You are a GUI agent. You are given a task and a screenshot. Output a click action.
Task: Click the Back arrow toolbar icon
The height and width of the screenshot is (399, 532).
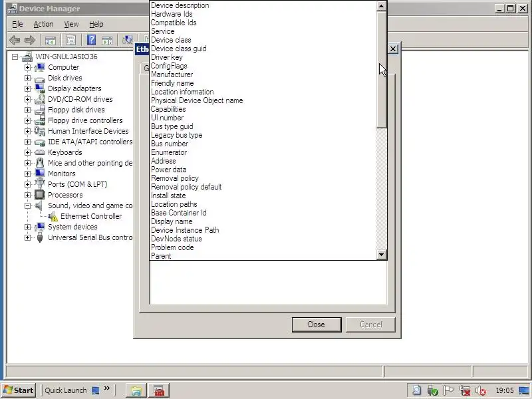[x=15, y=40]
